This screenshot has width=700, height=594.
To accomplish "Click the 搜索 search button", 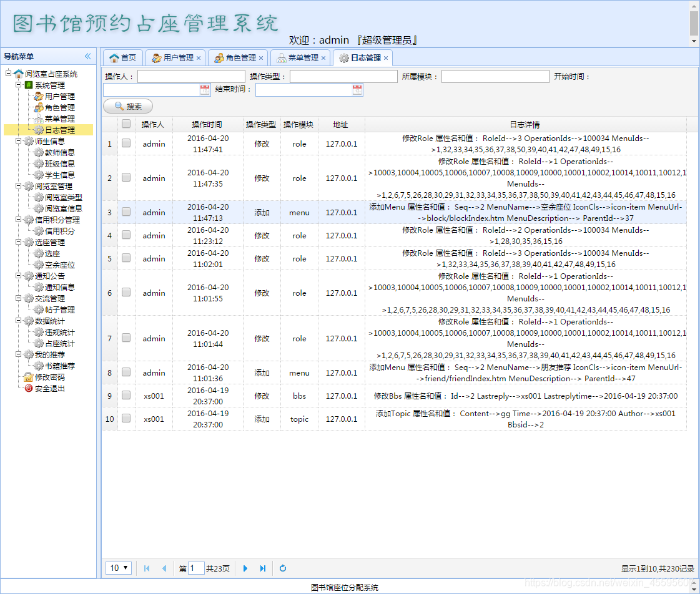I will (x=128, y=106).
